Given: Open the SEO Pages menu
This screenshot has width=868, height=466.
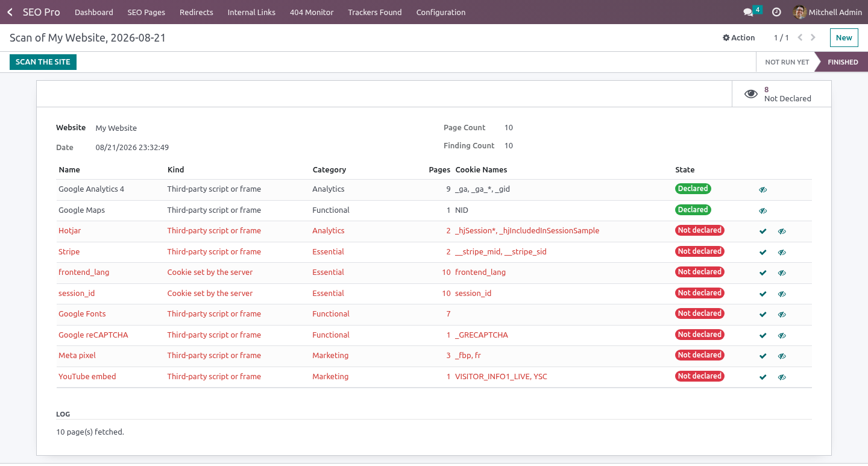Looking at the screenshot, I should [x=146, y=12].
